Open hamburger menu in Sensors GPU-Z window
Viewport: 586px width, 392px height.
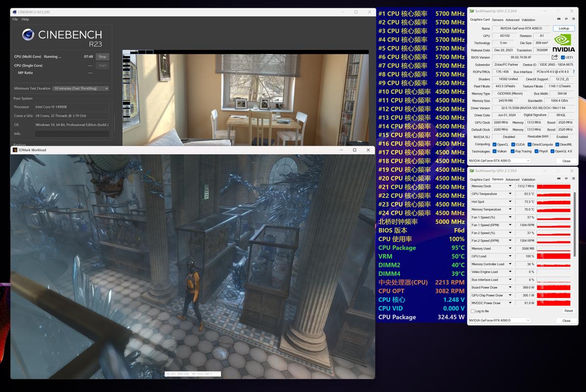[573, 179]
